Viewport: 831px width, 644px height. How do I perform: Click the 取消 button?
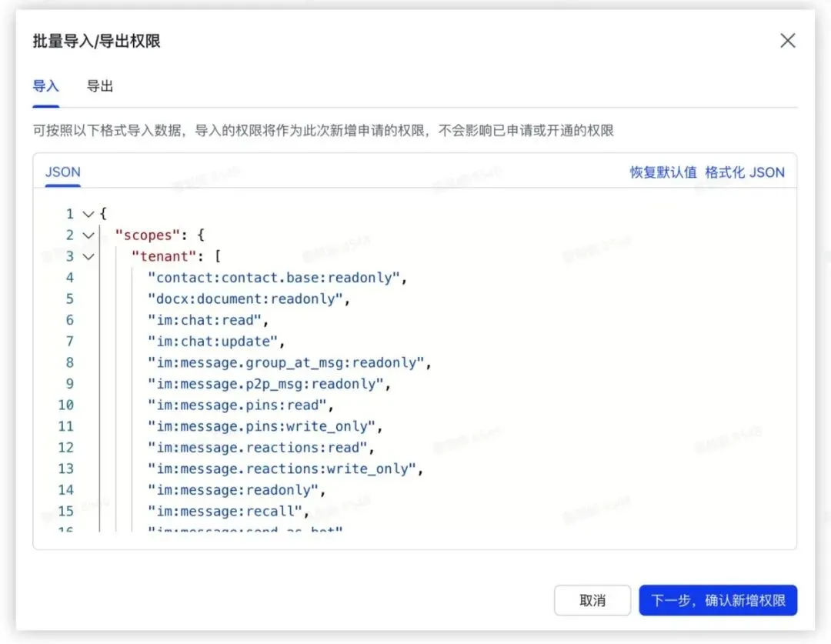click(592, 601)
